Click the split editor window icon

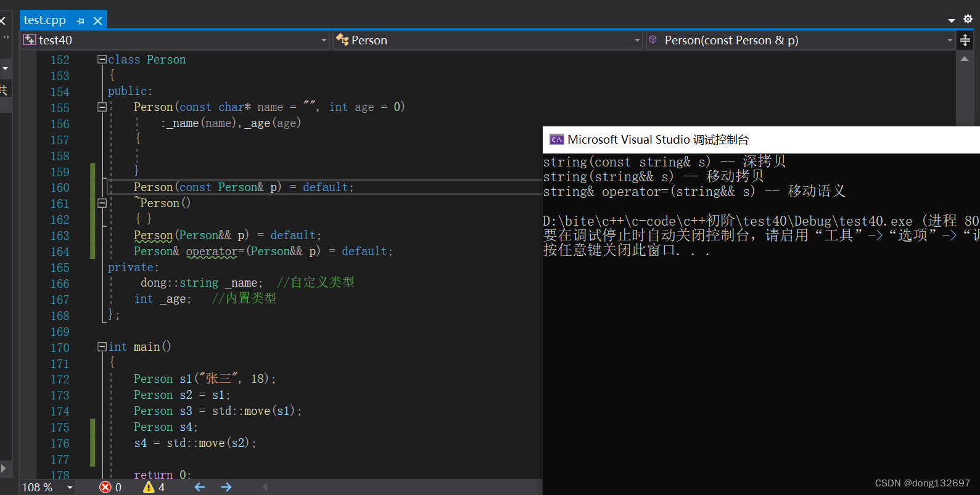tap(965, 41)
